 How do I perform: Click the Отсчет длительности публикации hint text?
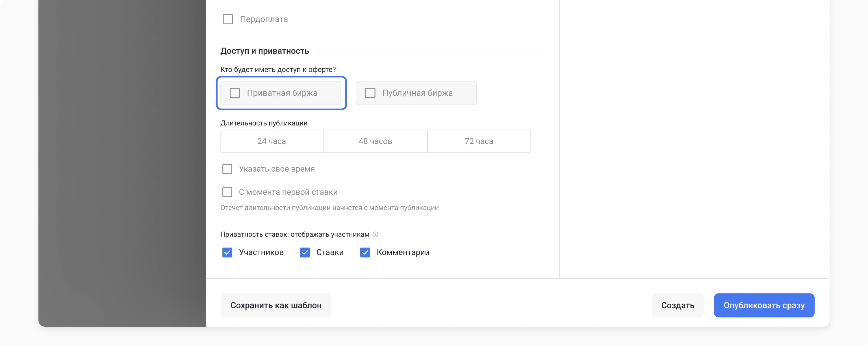329,208
